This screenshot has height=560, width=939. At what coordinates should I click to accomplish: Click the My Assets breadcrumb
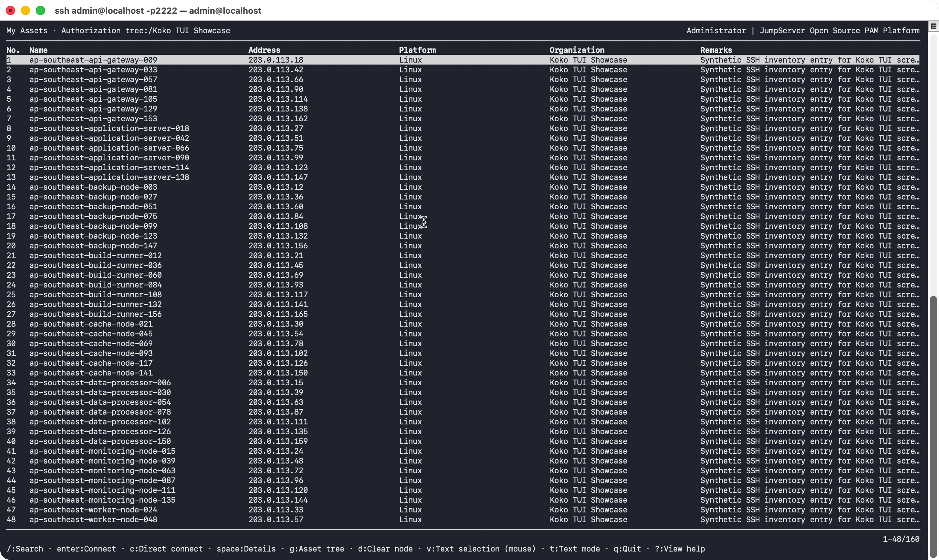point(27,31)
